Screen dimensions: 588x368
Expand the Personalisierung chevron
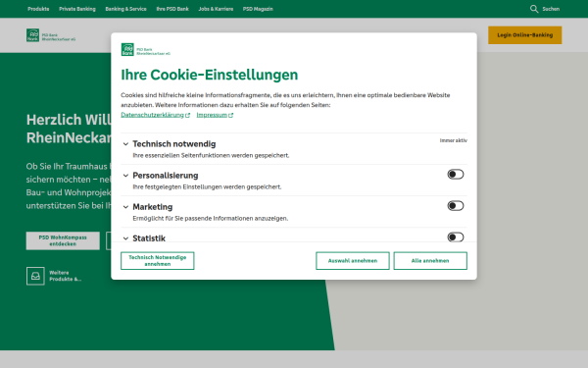[x=125, y=176]
